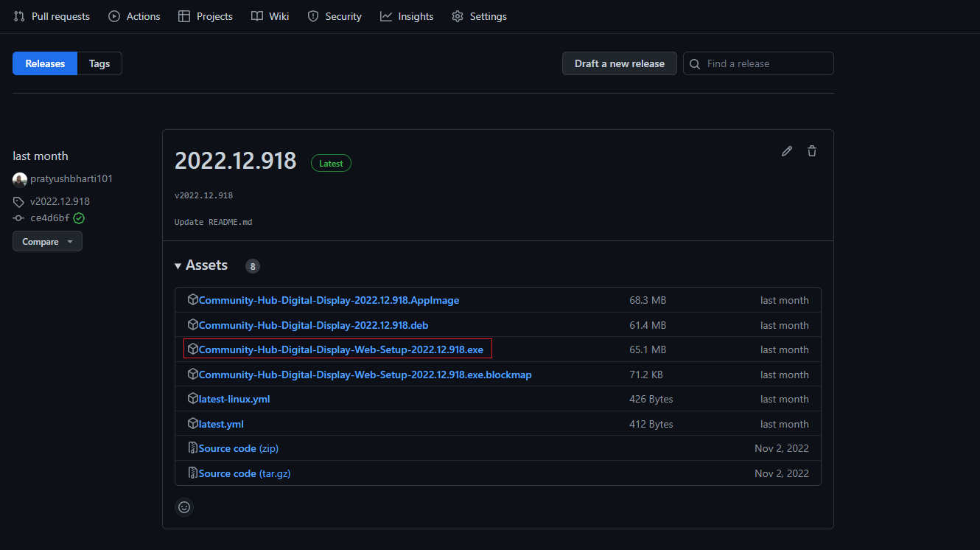Go to the Actions tab
Screen dimensions: 980x550
(x=134, y=16)
